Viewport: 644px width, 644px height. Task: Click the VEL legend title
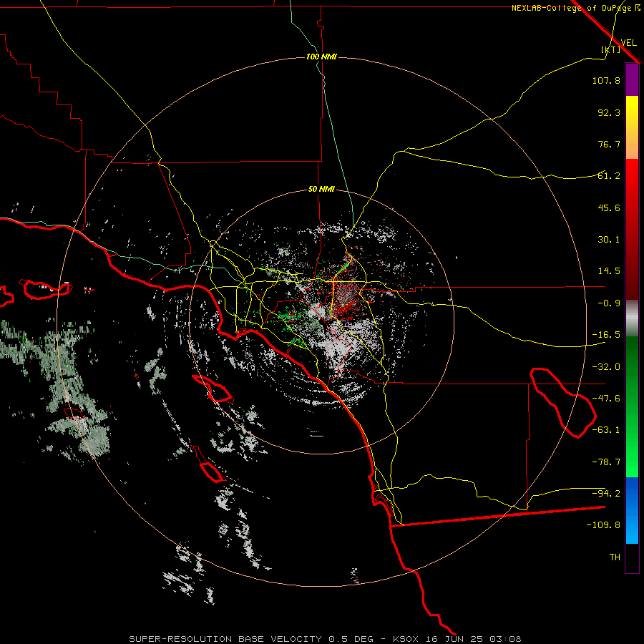pyautogui.click(x=628, y=43)
